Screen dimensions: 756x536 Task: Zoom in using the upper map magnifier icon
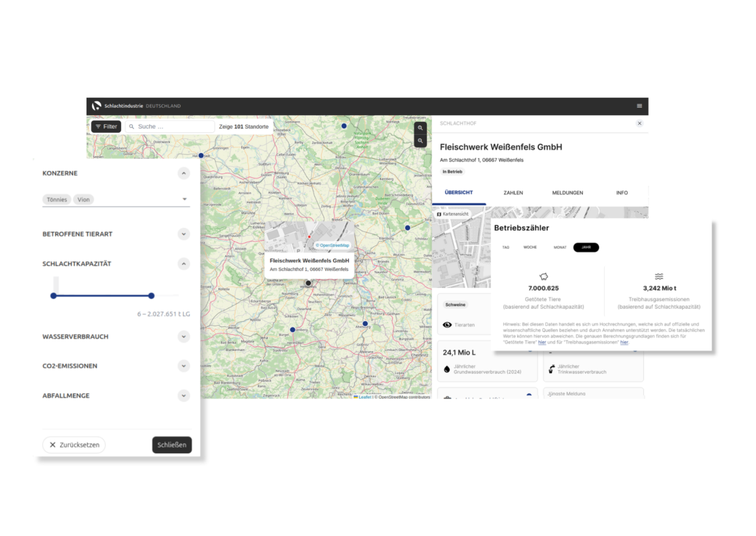pos(420,128)
